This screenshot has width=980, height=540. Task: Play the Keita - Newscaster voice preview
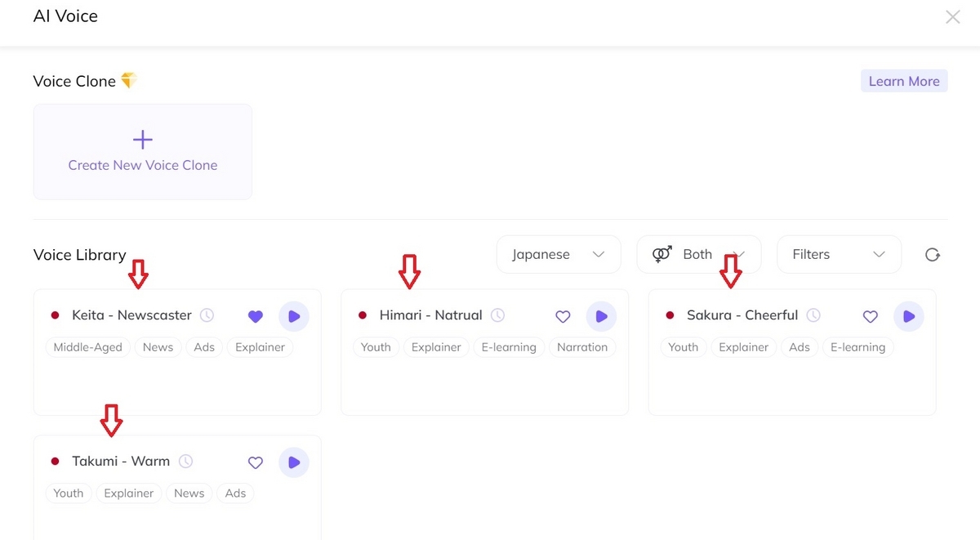(294, 316)
